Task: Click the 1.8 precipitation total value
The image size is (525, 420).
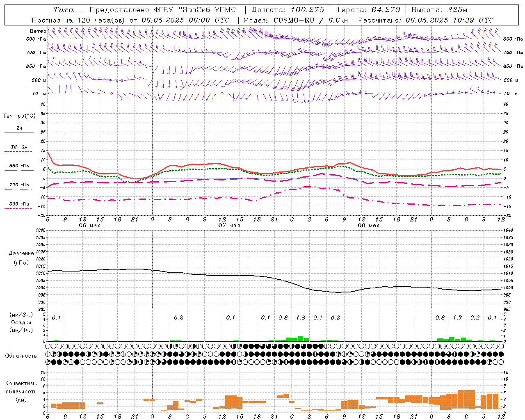Action: pyautogui.click(x=301, y=317)
